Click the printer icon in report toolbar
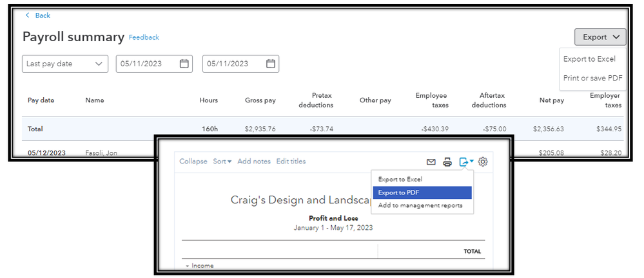This screenshot has width=644, height=278. pyautogui.click(x=447, y=162)
